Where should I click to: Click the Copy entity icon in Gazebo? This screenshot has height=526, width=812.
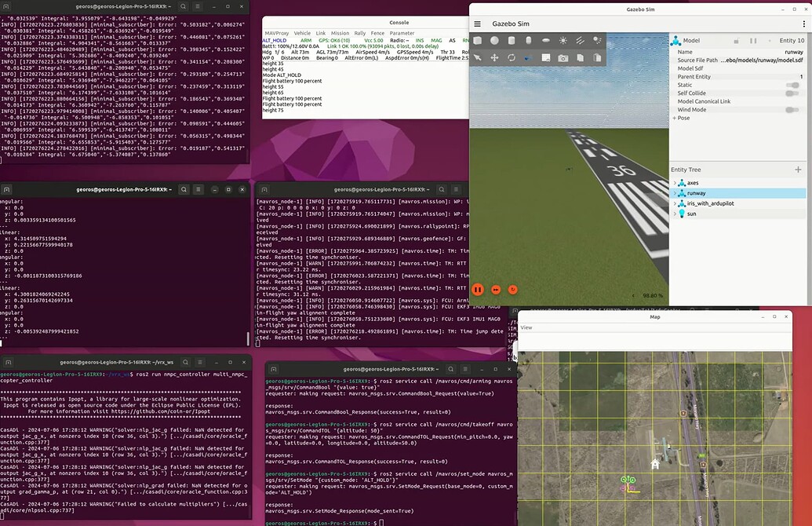(x=579, y=57)
